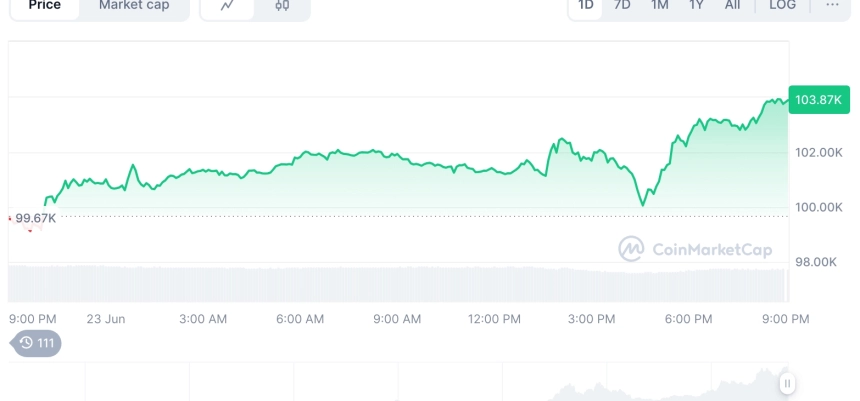Screen dimensions: 860x401
Task: Click the volume bars area below chart
Action: pos(398,284)
